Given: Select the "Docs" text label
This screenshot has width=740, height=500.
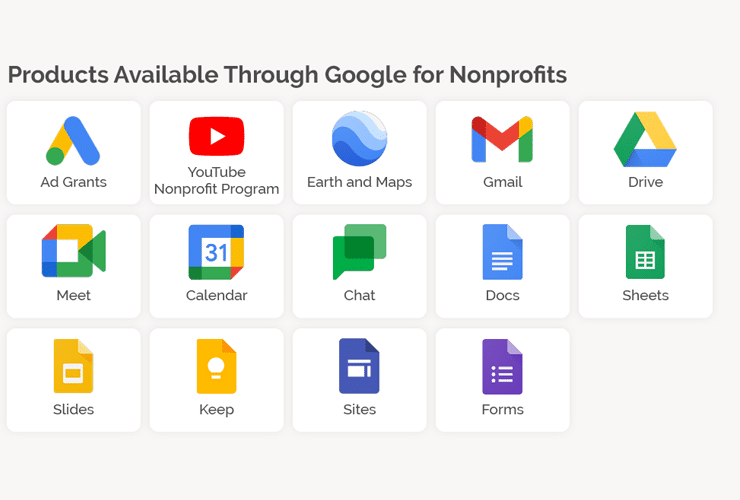Looking at the screenshot, I should click(503, 295).
